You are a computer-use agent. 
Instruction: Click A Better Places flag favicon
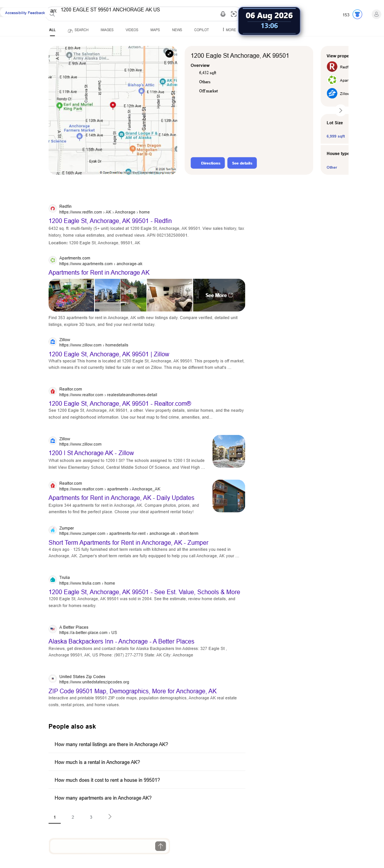pyautogui.click(x=53, y=629)
